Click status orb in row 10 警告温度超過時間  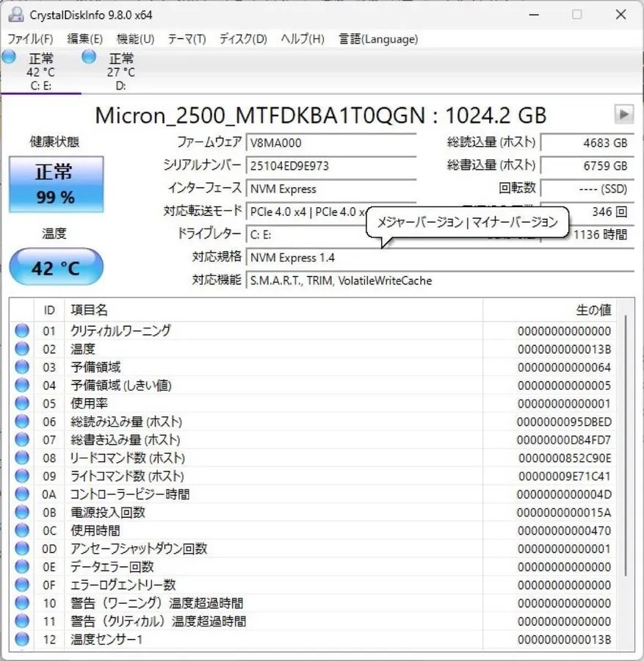(22, 602)
